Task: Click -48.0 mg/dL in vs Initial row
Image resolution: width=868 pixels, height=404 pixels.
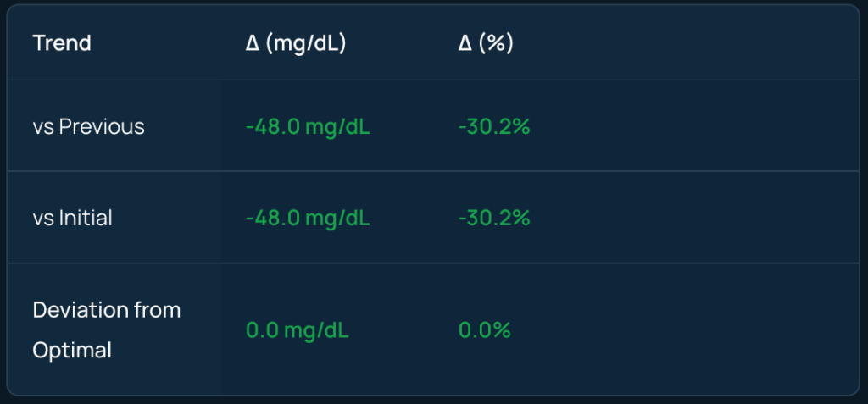Action: [x=308, y=218]
